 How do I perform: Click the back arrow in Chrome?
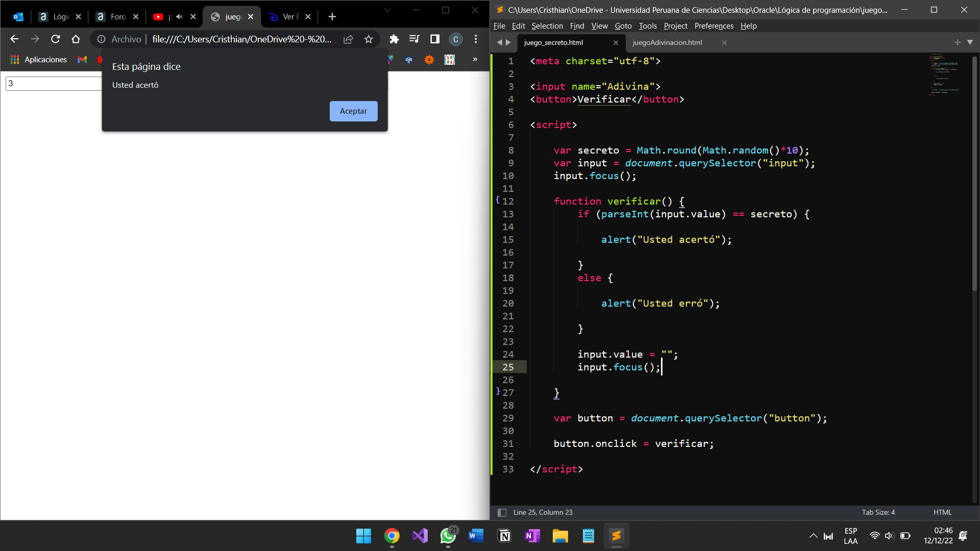[x=14, y=39]
